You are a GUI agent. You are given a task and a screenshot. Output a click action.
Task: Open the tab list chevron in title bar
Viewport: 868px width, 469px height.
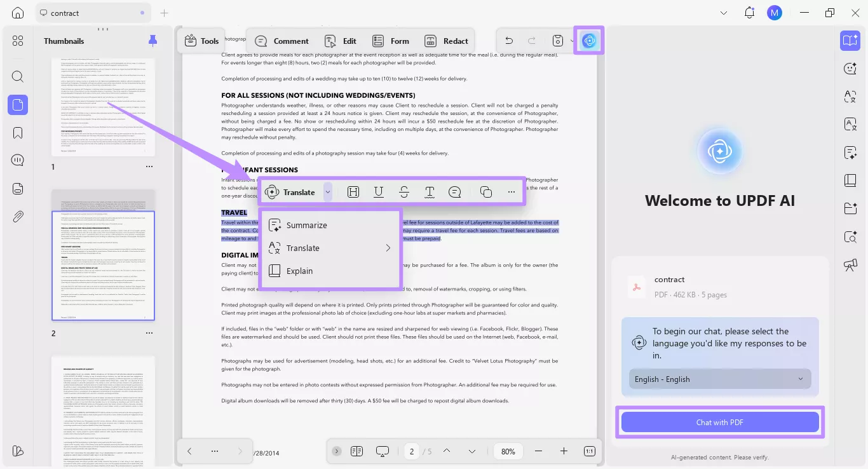tap(724, 13)
